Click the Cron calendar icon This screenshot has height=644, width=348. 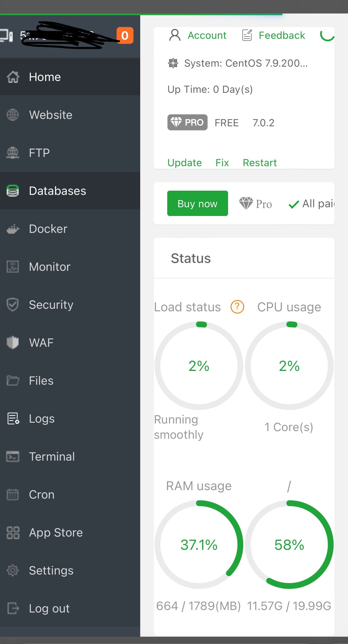(x=13, y=495)
